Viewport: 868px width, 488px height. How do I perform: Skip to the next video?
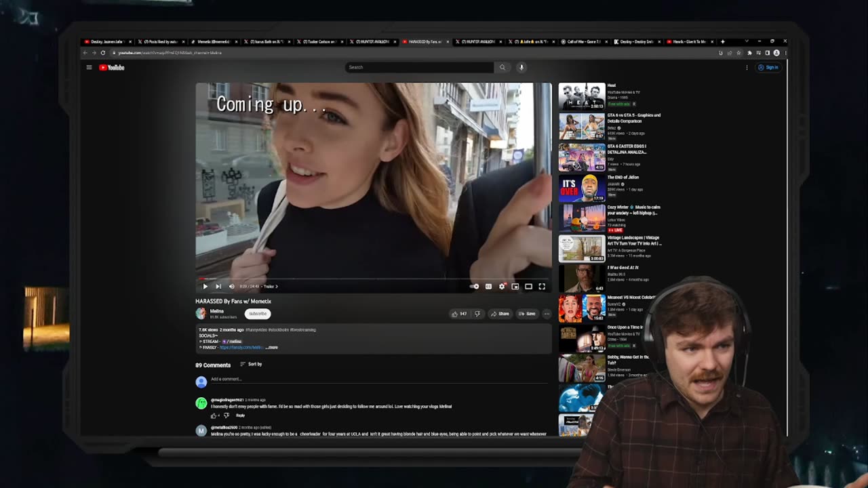tap(218, 287)
